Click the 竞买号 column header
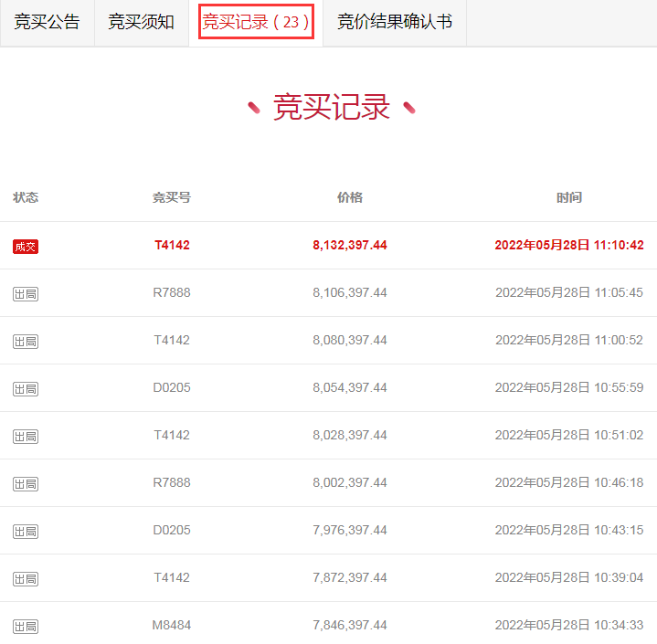657x644 pixels. 172,197
